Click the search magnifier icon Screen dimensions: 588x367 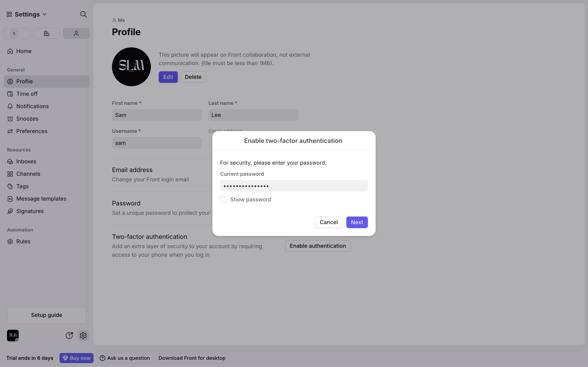83,14
